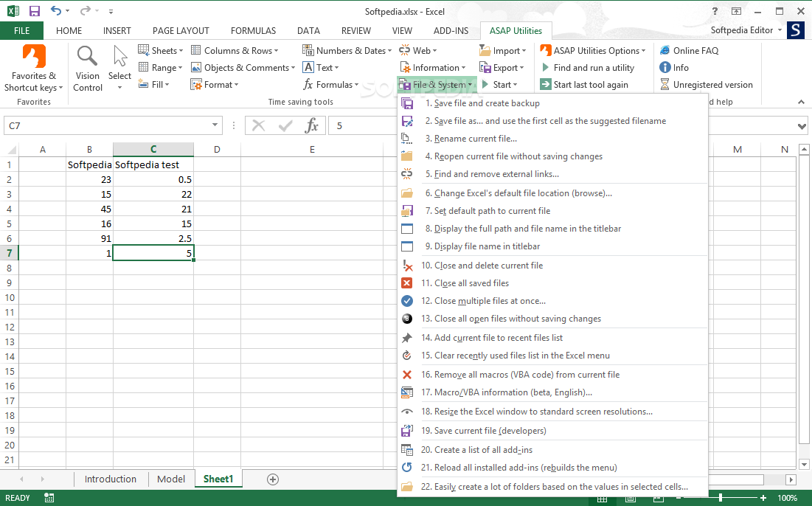Click icon for Clear recently used files list
Screen dimensions: 812x506
[x=407, y=356]
